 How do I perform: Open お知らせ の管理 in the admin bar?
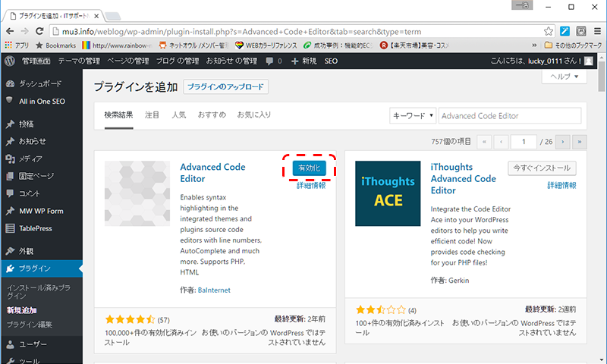[231, 61]
